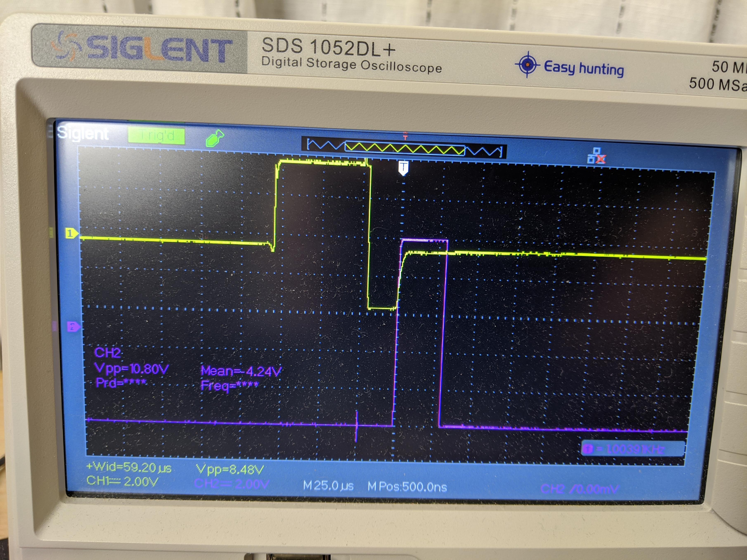Click the purple CH2 ground level marker
This screenshot has height=560, width=747.
73,326
